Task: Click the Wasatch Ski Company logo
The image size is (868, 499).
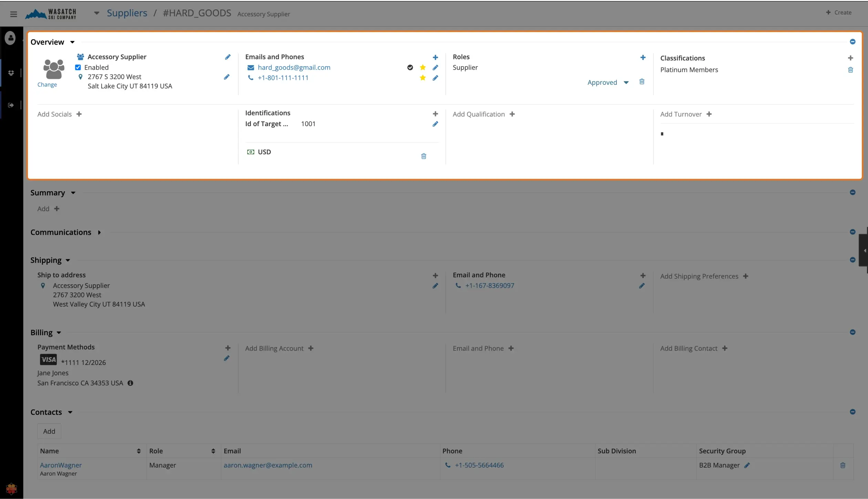Action: coord(51,14)
